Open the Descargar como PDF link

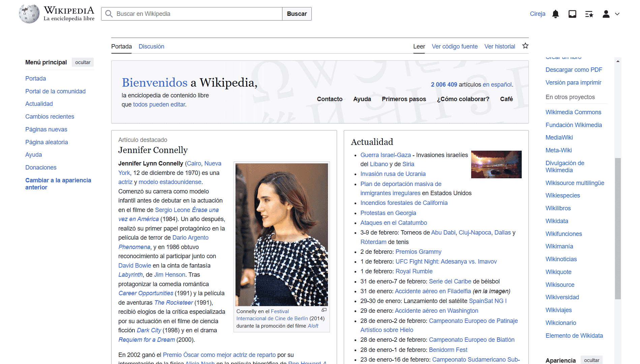[x=574, y=70]
